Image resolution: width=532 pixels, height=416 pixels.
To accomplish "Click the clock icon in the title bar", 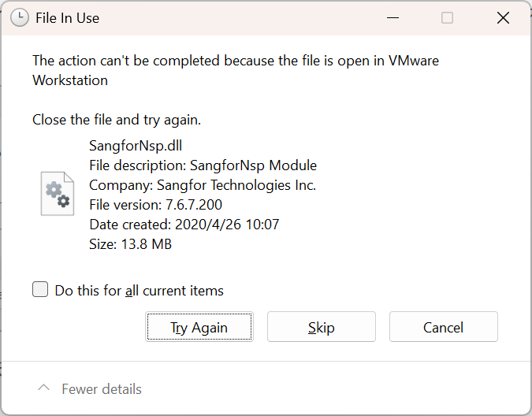I will coord(20,18).
